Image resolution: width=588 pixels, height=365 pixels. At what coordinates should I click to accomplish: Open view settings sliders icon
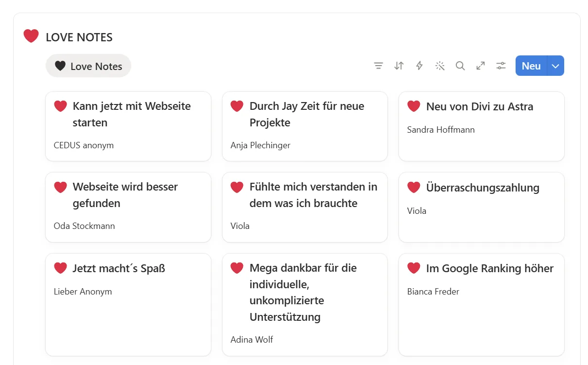coord(501,66)
